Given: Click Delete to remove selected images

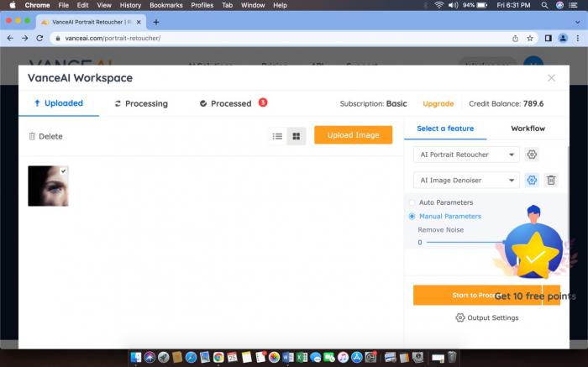Looking at the screenshot, I should tap(45, 136).
